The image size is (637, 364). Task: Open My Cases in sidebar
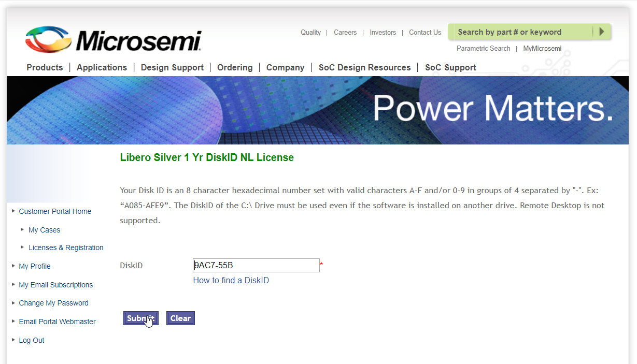[44, 230]
